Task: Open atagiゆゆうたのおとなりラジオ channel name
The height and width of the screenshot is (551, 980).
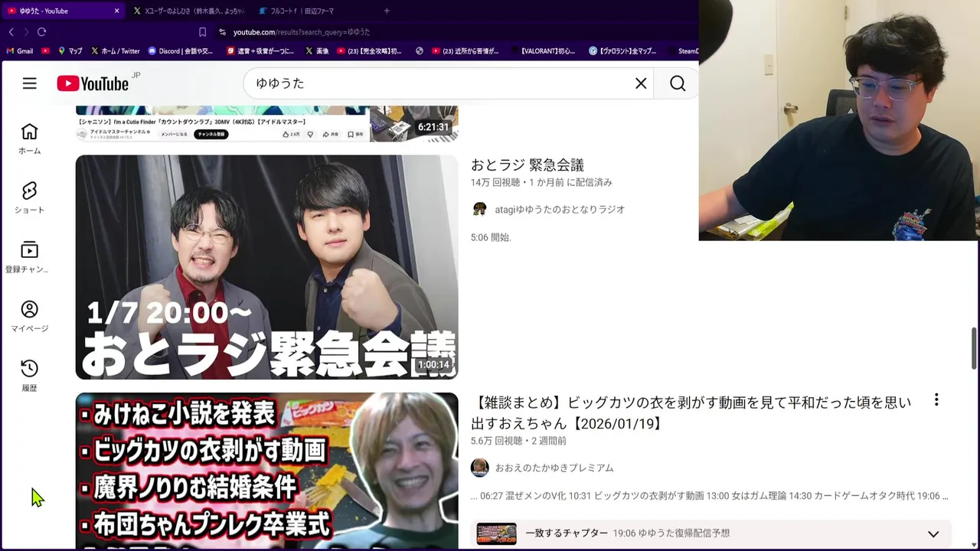Action: pyautogui.click(x=560, y=209)
